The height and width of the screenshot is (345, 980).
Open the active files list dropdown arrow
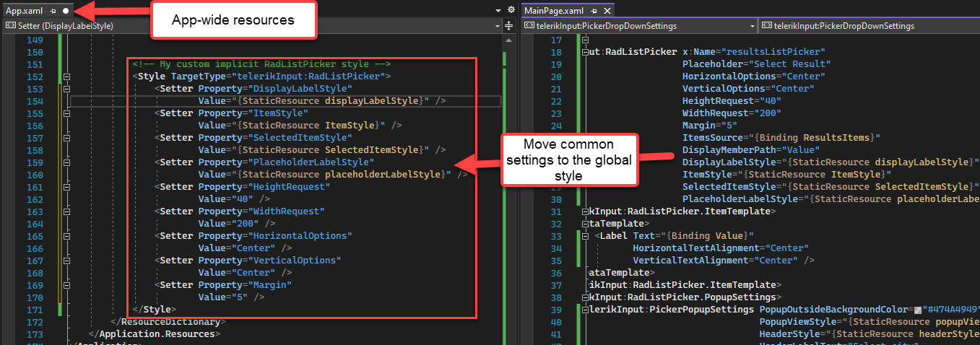499,11
